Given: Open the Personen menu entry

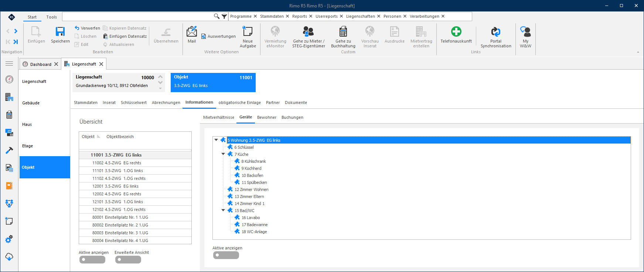Looking at the screenshot, I should (x=392, y=16).
